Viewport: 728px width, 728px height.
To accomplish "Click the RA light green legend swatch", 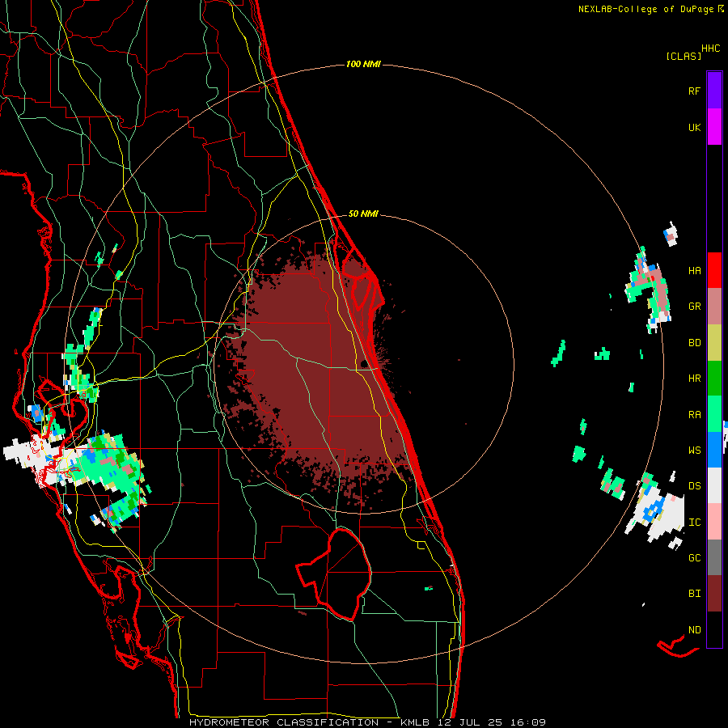I will (714, 414).
